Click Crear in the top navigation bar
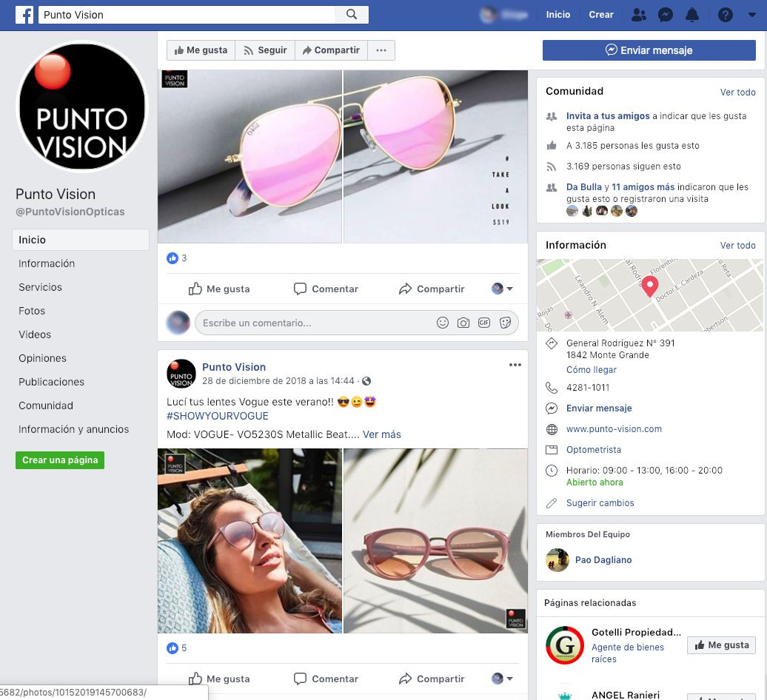This screenshot has height=700, width=767. click(x=600, y=15)
